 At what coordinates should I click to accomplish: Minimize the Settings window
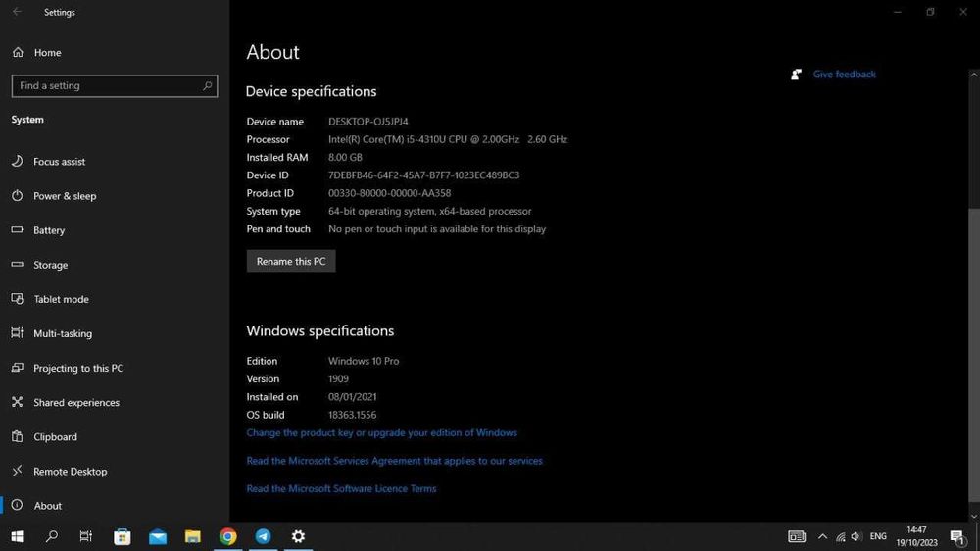pos(898,12)
